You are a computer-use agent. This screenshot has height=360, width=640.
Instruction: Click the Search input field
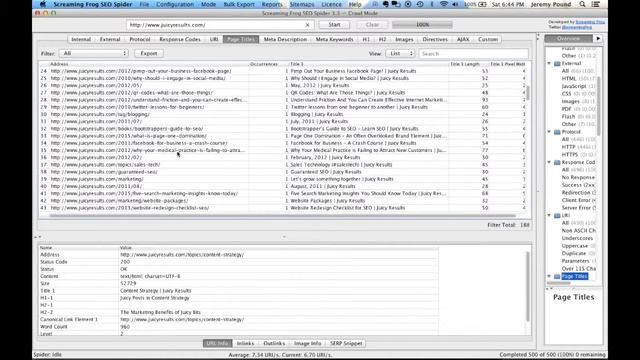pos(473,53)
